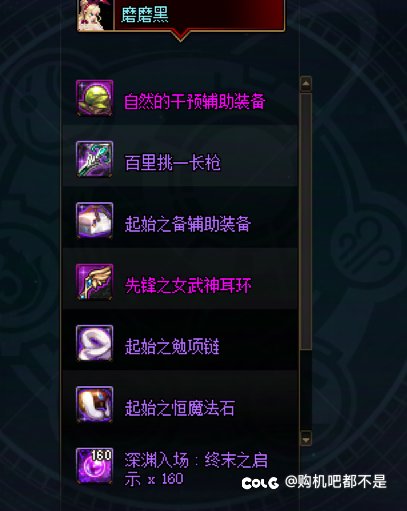This screenshot has width=407, height=511.
Task: Click the 起始之恒魔法石 item text
Action: tap(180, 408)
